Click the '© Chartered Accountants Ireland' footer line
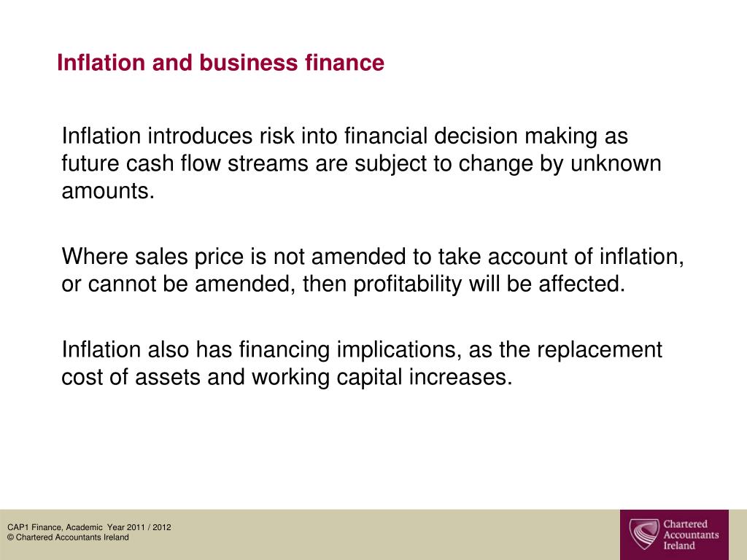 pyautogui.click(x=68, y=537)
